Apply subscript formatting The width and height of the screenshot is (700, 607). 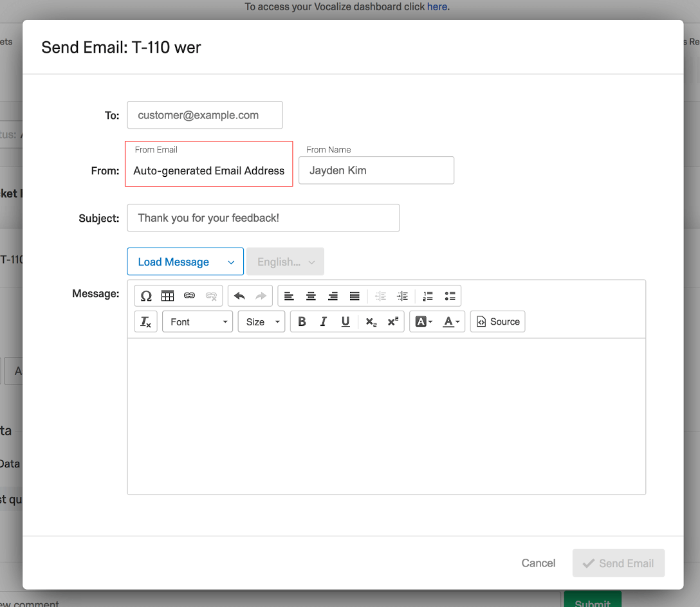point(371,322)
